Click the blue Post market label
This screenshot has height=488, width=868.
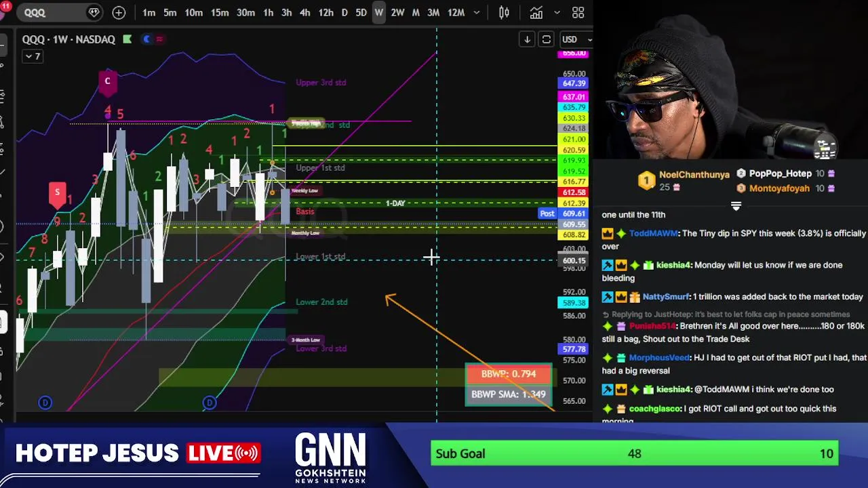click(547, 213)
